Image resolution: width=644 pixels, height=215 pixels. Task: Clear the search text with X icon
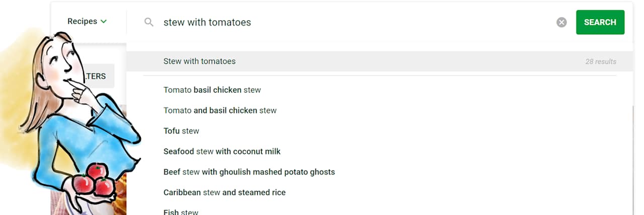pyautogui.click(x=561, y=22)
